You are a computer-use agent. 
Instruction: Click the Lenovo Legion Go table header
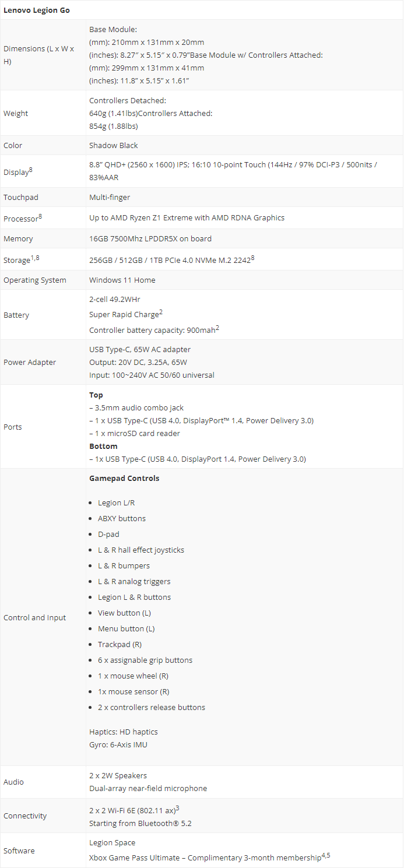coord(37,10)
